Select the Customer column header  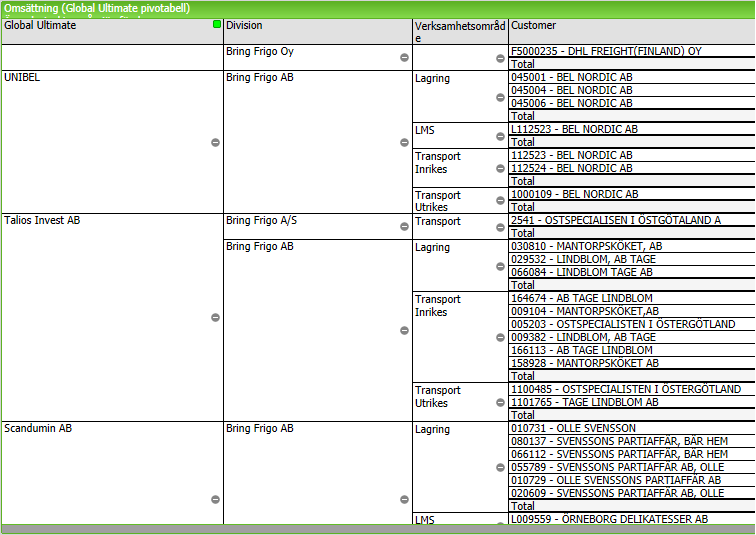pos(632,31)
